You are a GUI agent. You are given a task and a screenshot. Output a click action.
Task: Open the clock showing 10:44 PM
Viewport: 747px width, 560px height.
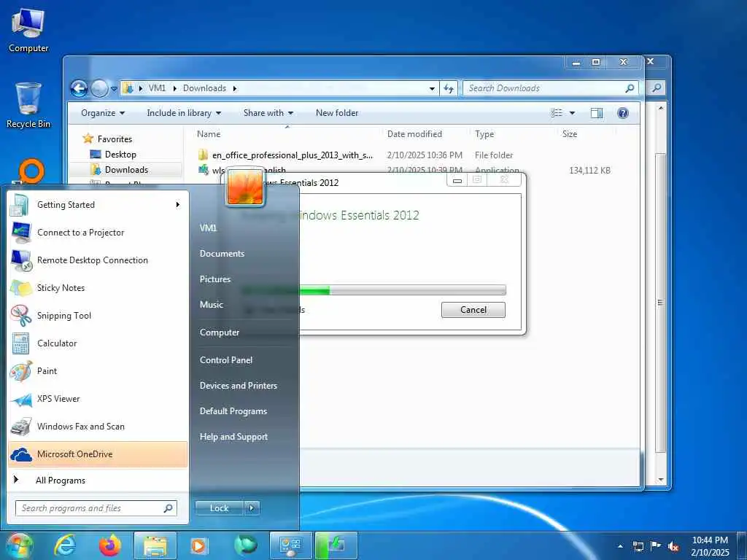(710, 545)
